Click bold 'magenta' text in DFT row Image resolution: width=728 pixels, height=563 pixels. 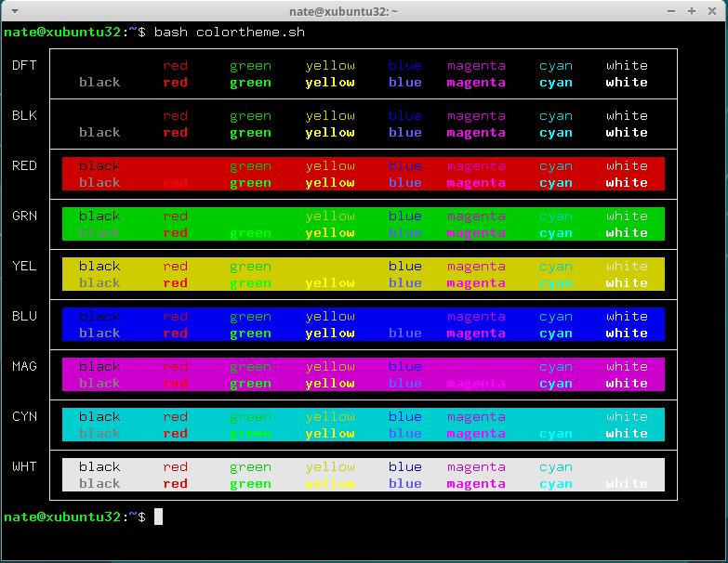click(x=476, y=83)
